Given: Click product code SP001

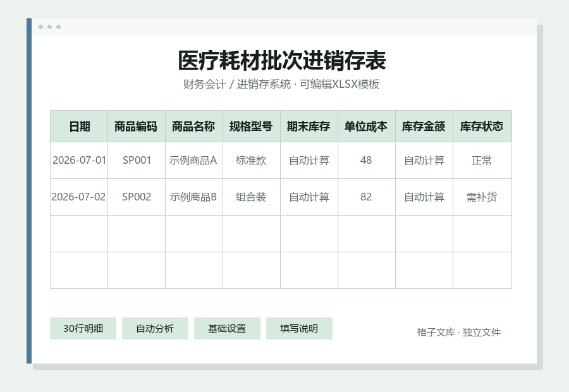Looking at the screenshot, I should click(137, 161).
